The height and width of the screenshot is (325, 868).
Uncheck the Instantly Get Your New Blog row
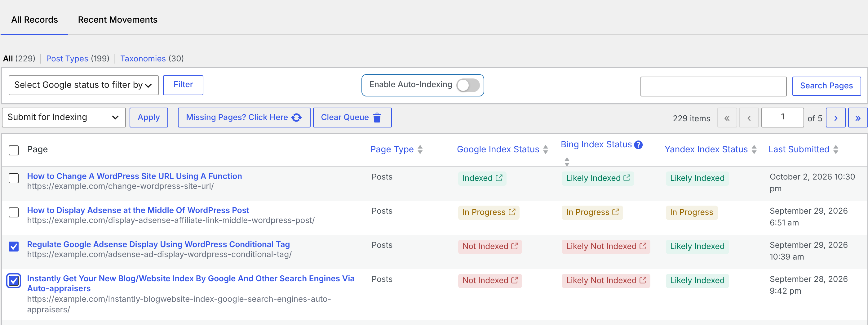point(13,280)
